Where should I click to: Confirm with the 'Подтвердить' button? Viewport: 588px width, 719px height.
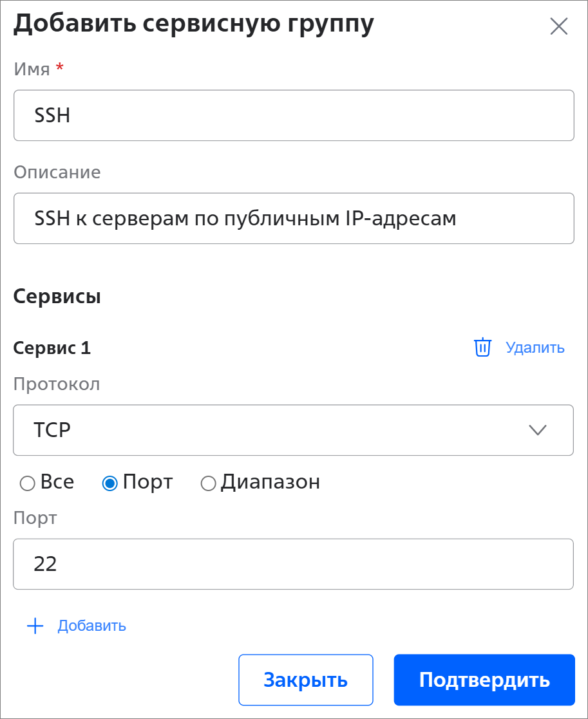pyautogui.click(x=484, y=680)
